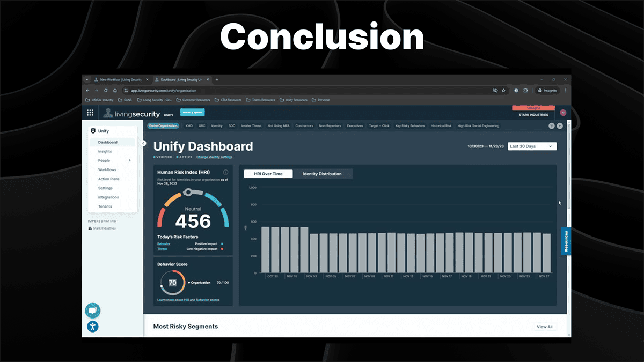This screenshot has height=362, width=644.
Task: Open the accessibility options icon
Action: [x=93, y=326]
